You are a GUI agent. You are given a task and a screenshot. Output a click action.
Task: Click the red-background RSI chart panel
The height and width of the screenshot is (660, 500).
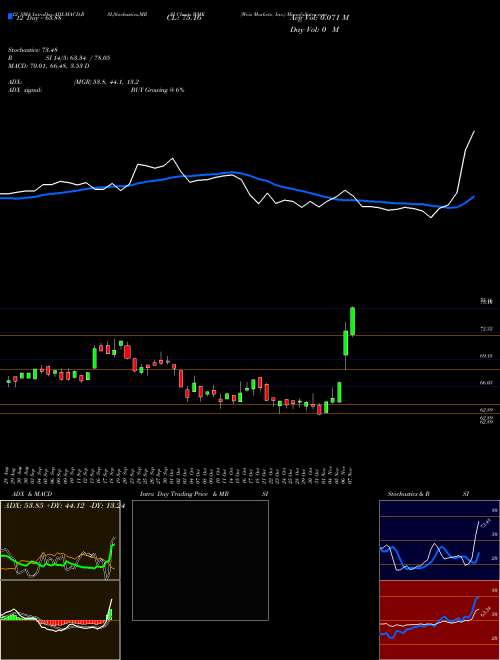(439, 620)
